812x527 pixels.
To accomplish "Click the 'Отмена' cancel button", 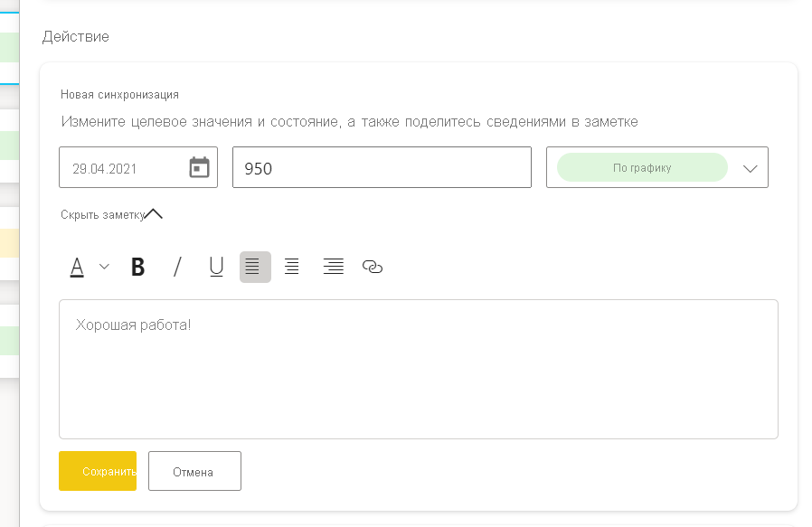I will click(194, 471).
